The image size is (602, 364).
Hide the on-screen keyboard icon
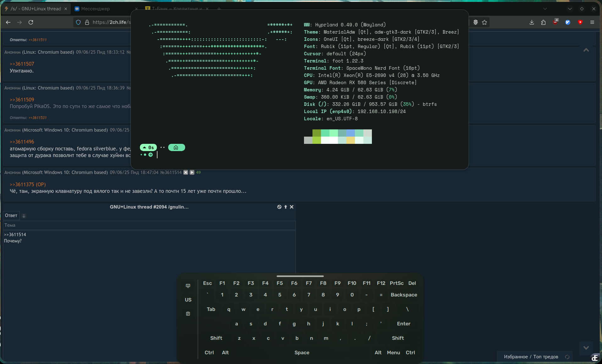pyautogui.click(x=188, y=286)
